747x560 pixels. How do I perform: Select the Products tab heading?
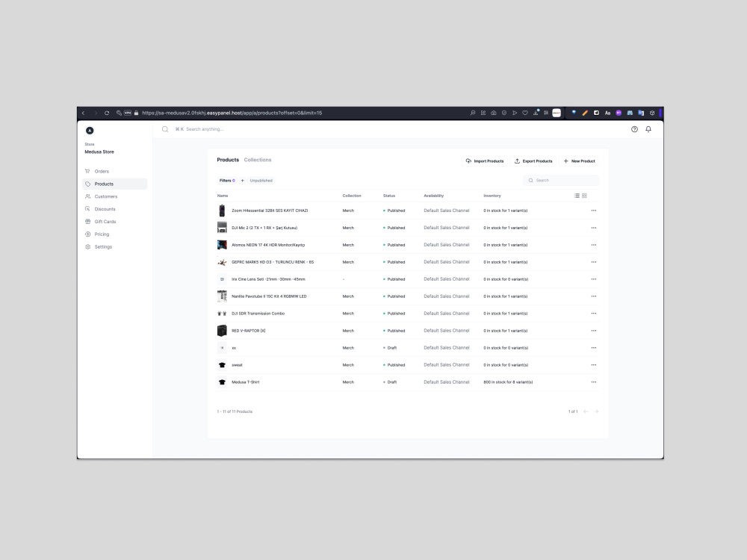(228, 160)
